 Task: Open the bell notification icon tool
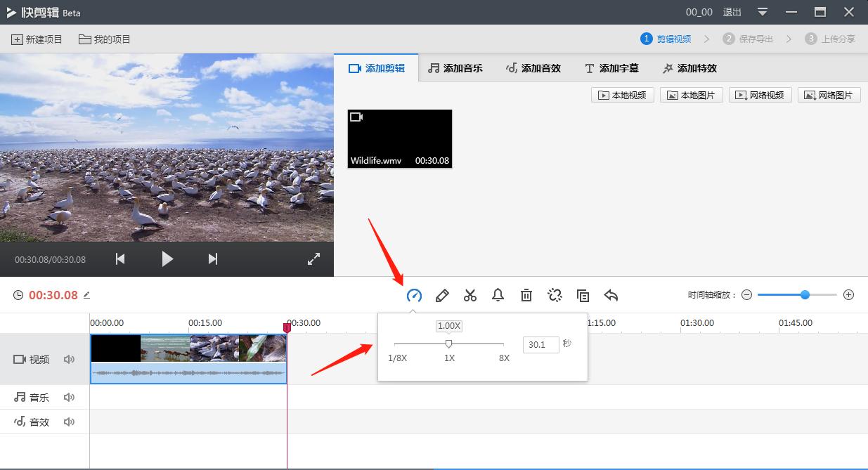pyautogui.click(x=498, y=295)
